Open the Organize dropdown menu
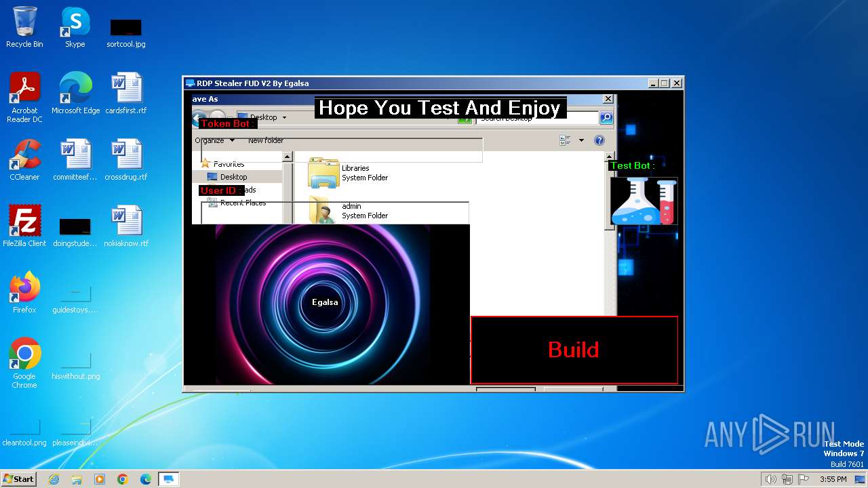Viewport: 868px width, 488px height. (x=214, y=140)
